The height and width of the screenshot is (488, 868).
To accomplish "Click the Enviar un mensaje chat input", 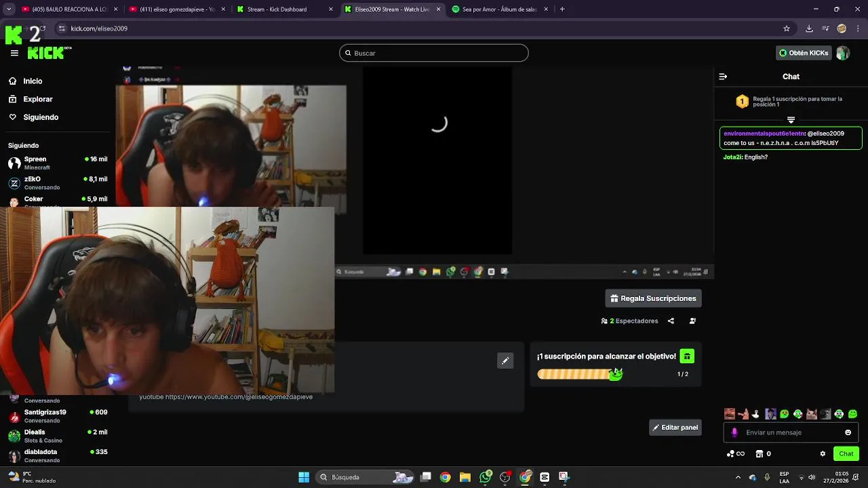I will coord(791,432).
